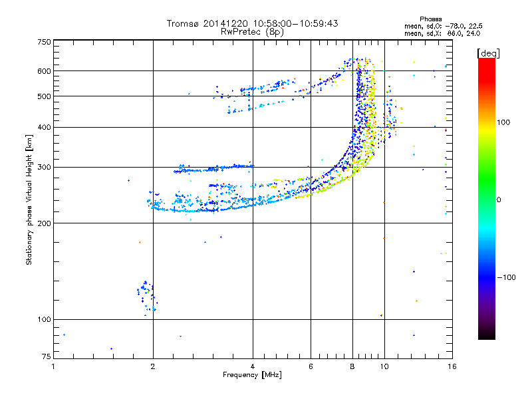Click the y-axis tick label '400'
Image resolution: width=532 pixels, height=399 pixels.
click(x=44, y=127)
